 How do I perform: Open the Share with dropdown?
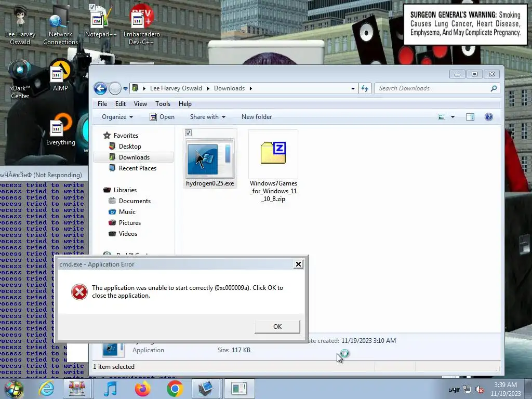coord(208,117)
